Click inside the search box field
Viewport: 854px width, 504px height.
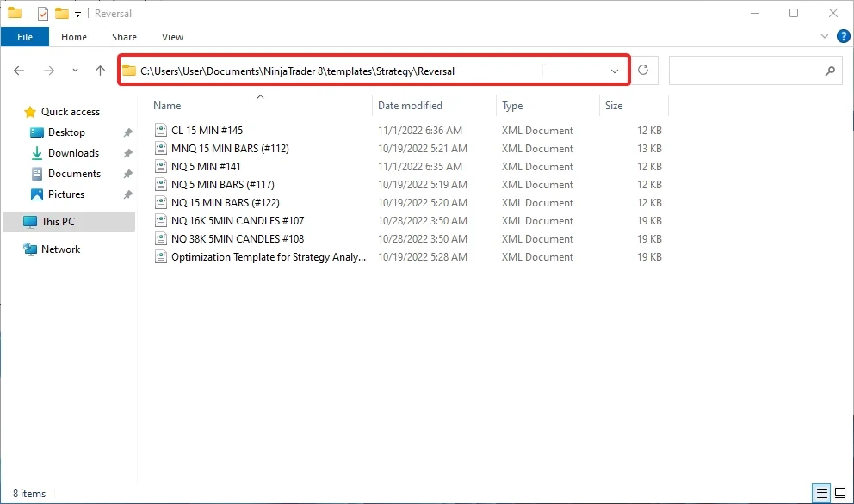(745, 71)
